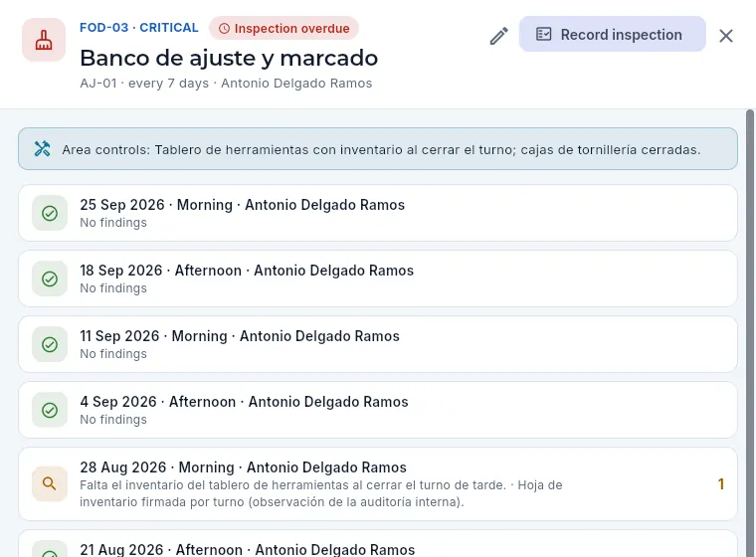Open the 28 Aug 2026 Morning inspection
Screen dimensions: 756x557
378,483
